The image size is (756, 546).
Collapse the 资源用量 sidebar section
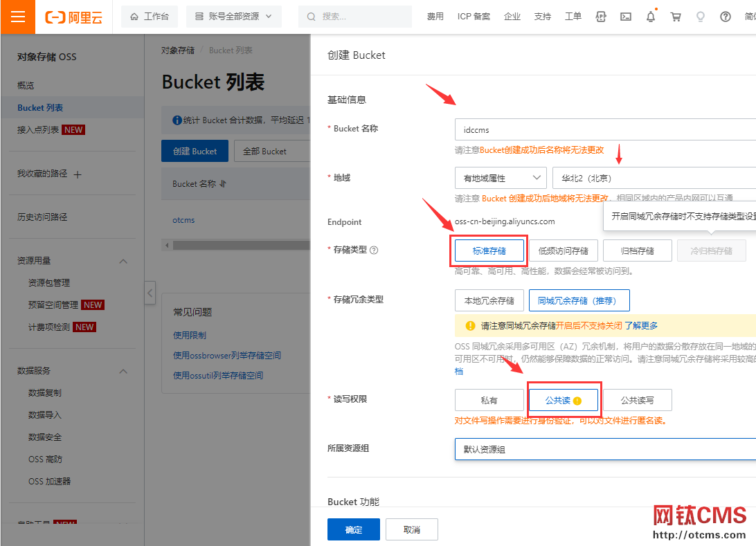[x=123, y=261]
